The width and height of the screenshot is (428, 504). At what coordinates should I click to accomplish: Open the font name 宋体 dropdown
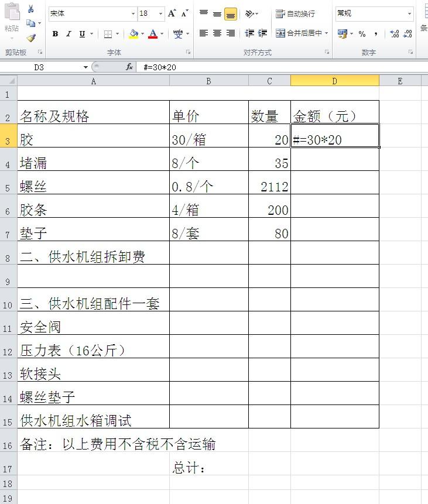click(133, 14)
